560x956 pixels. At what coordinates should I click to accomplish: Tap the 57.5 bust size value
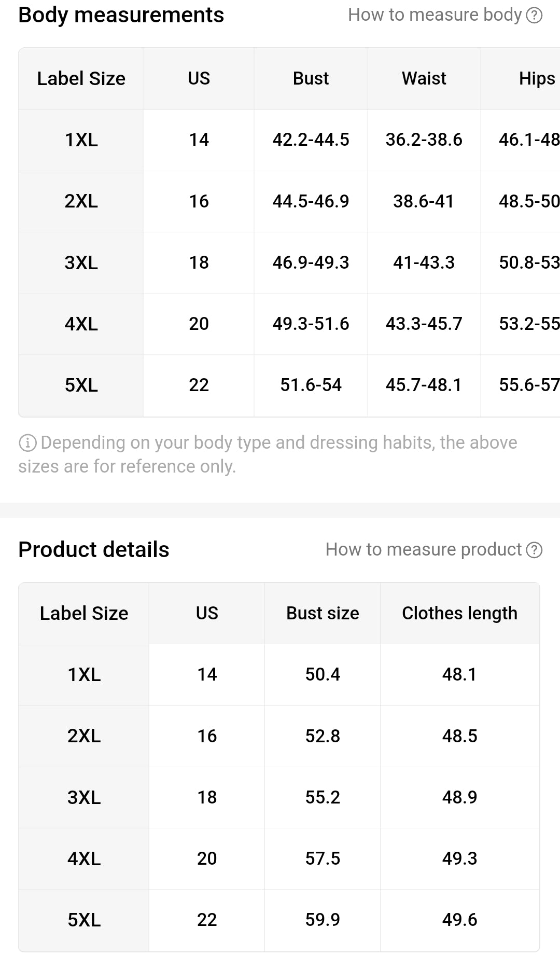[323, 858]
